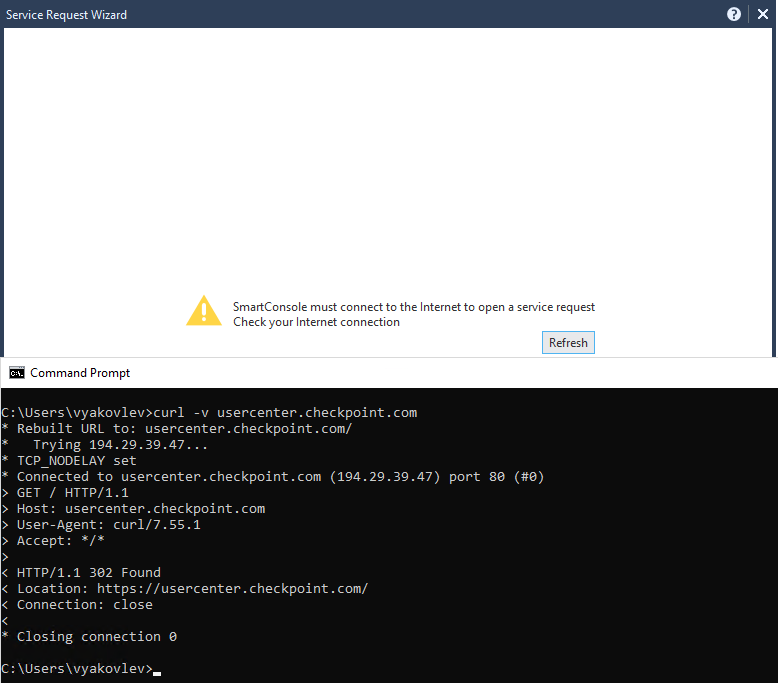
Task: Click the 'TCP_NODELAY set' output line
Action: click(76, 460)
